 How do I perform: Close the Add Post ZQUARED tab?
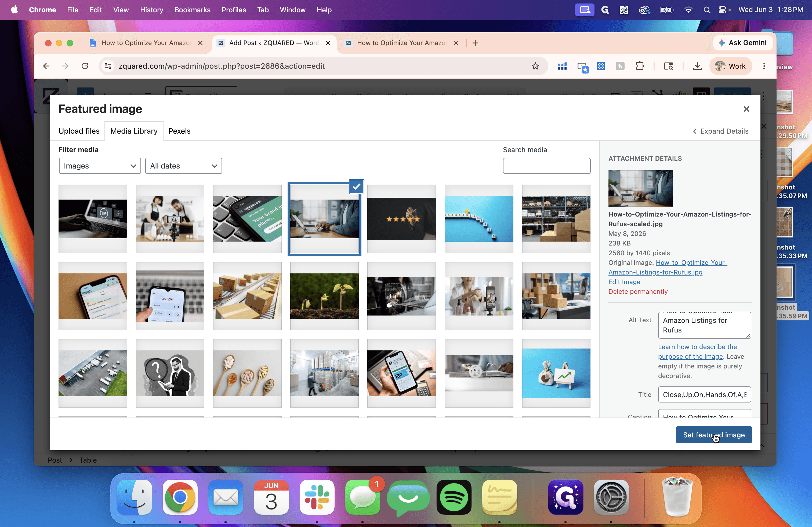[x=328, y=43]
